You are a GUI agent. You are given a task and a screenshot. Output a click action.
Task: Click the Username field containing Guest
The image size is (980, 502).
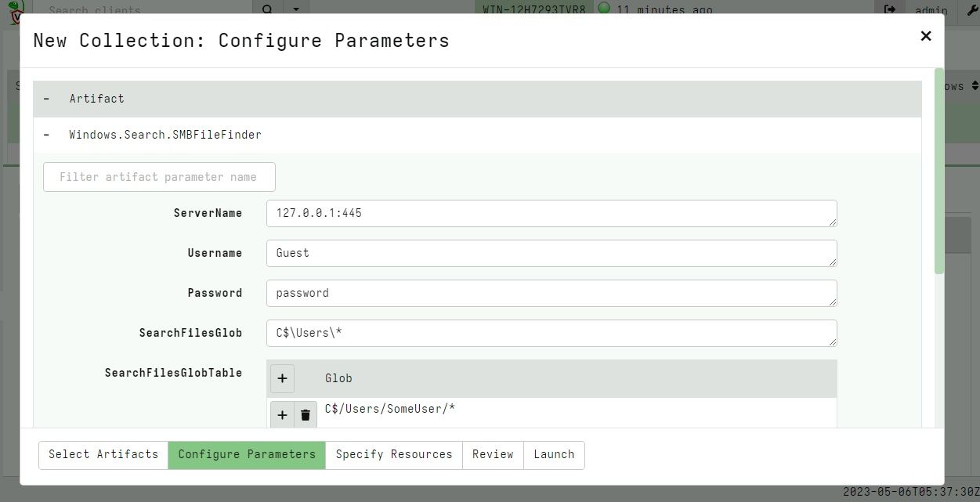pyautogui.click(x=551, y=253)
